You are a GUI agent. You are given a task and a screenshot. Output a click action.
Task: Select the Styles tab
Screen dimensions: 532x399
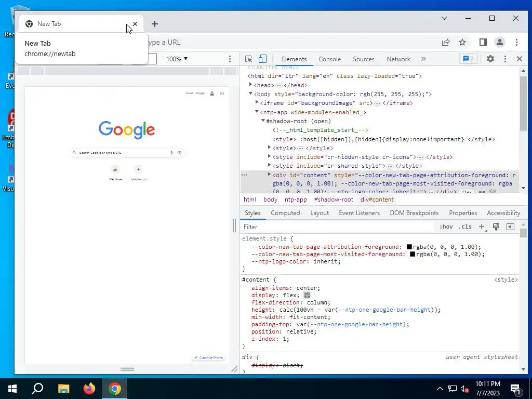(252, 212)
